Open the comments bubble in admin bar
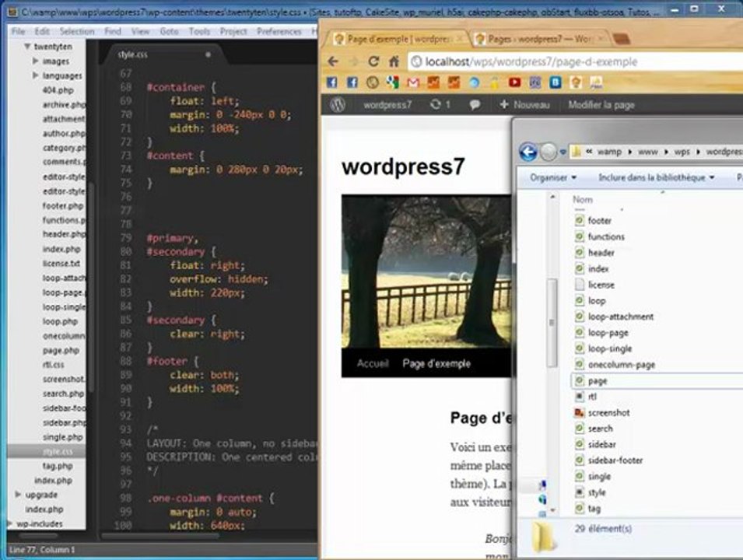Screen dimensions: 743x560 (475, 105)
